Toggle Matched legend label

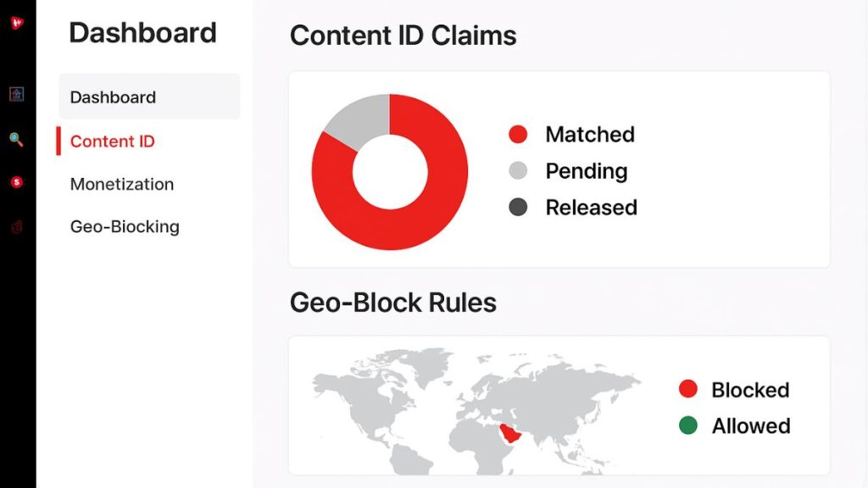point(590,135)
